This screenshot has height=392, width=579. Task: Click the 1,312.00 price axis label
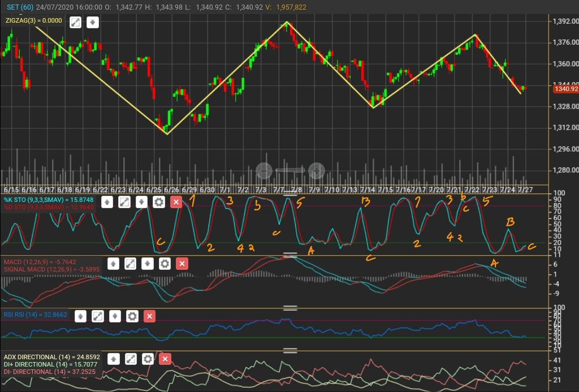(x=565, y=127)
